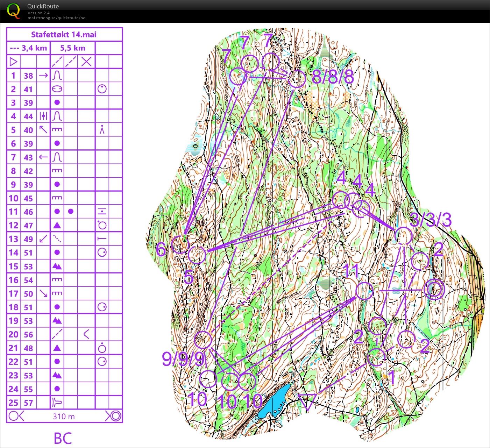Image resolution: width=490 pixels, height=448 pixels.
Task: Click the middle-feature symbol in row 4
Action: (x=43, y=116)
